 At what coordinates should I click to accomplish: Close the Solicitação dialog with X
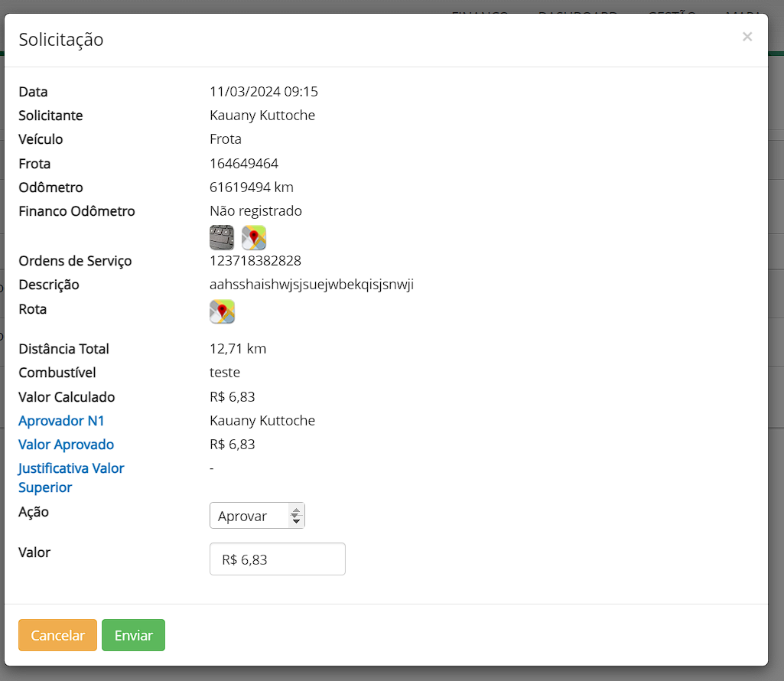747,37
